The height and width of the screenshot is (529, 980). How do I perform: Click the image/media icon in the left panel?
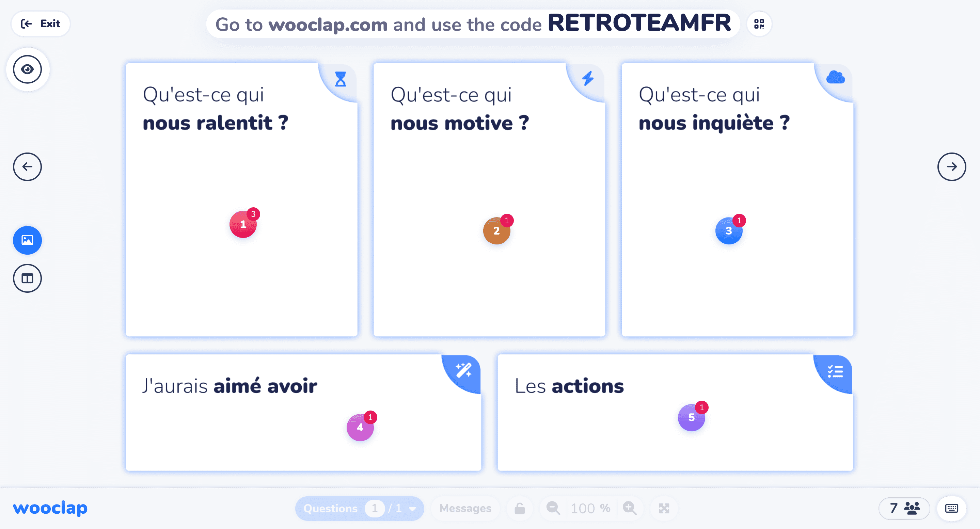[27, 240]
